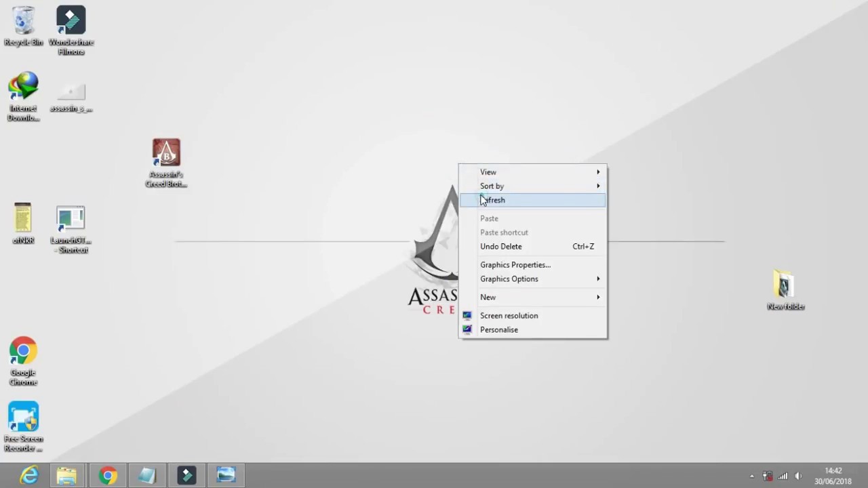The width and height of the screenshot is (868, 488).
Task: Open File Explorer from the taskbar
Action: tap(66, 476)
